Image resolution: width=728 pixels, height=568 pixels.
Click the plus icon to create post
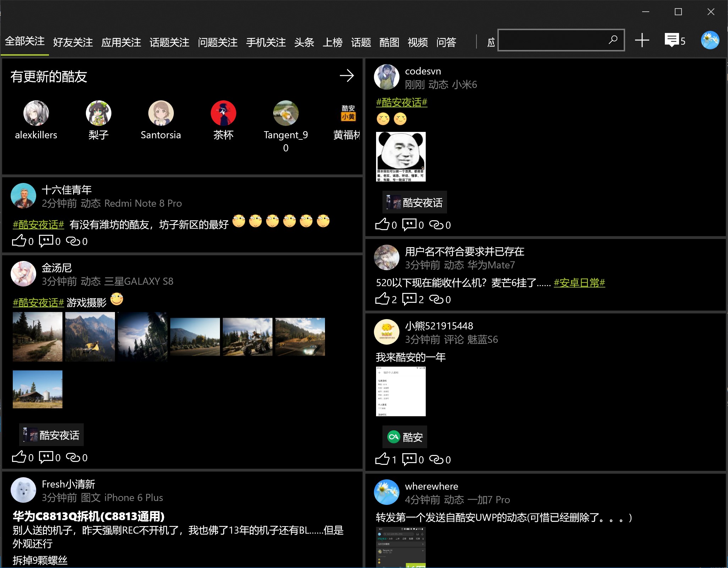(642, 40)
